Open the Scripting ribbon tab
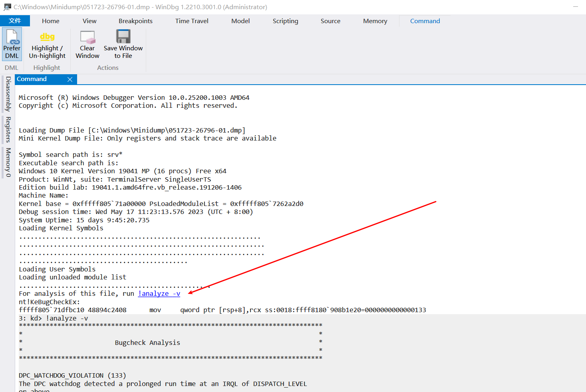This screenshot has height=392, width=586. point(285,21)
